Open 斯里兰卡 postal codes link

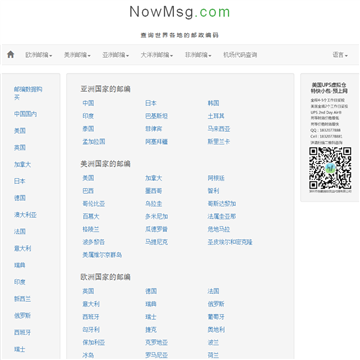click(x=219, y=142)
